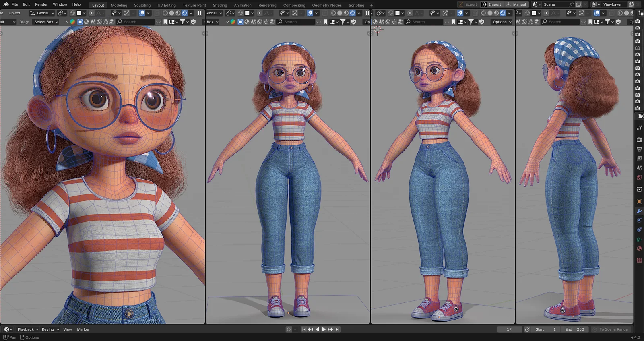Click the Modifiers wrench properties tab
Image resolution: width=644 pixels, height=341 pixels.
639,211
